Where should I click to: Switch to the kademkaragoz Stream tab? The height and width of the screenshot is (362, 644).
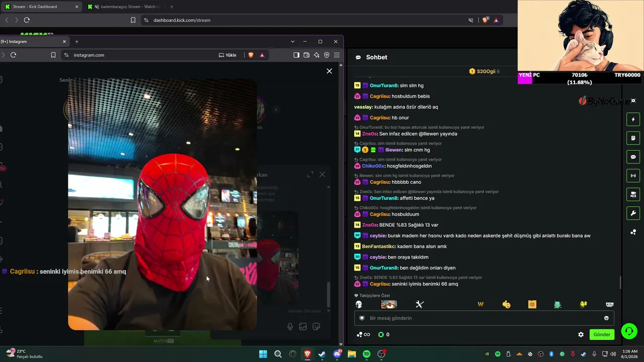[x=124, y=7]
